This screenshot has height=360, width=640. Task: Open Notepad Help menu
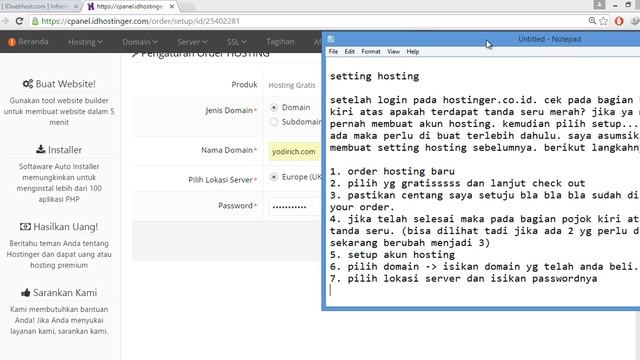[413, 51]
